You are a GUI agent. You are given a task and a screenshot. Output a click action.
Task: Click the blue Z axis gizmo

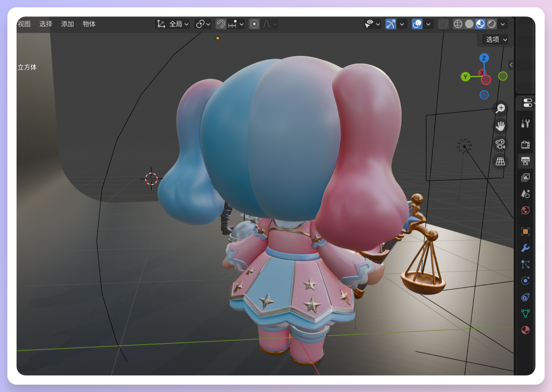pyautogui.click(x=484, y=58)
